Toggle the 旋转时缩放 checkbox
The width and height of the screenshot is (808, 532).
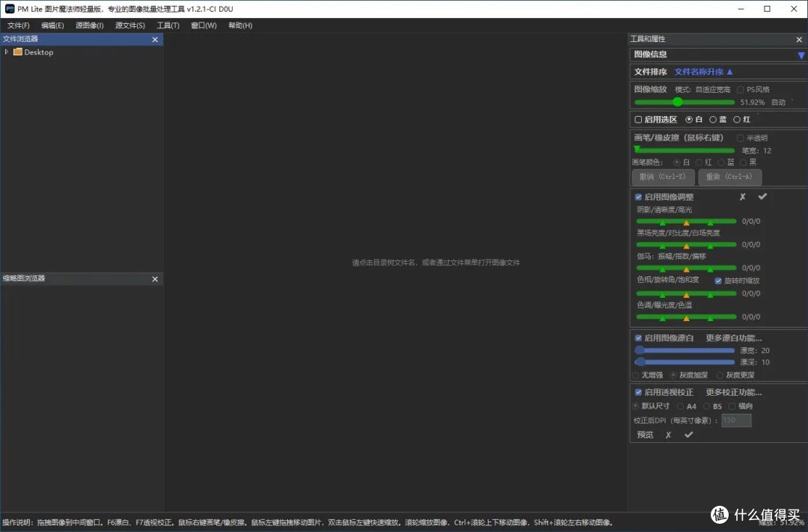coord(718,281)
